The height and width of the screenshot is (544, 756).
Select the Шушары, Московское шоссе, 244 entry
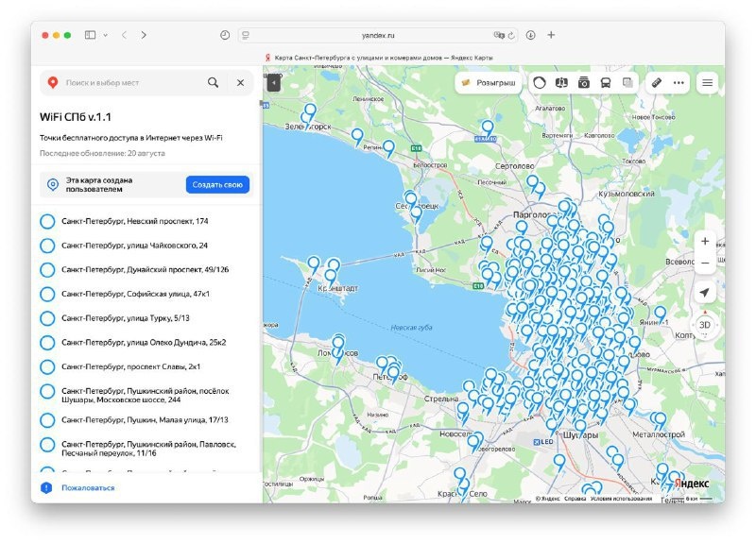146,395
